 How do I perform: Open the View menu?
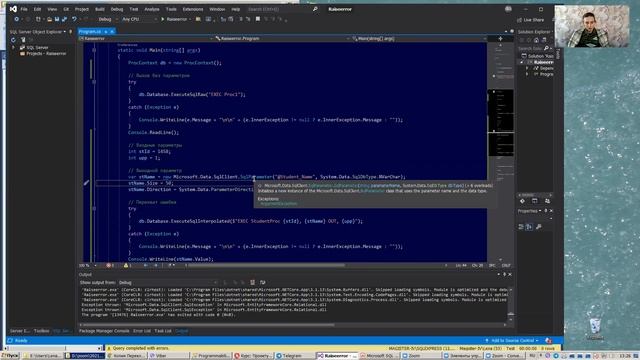(52, 9)
